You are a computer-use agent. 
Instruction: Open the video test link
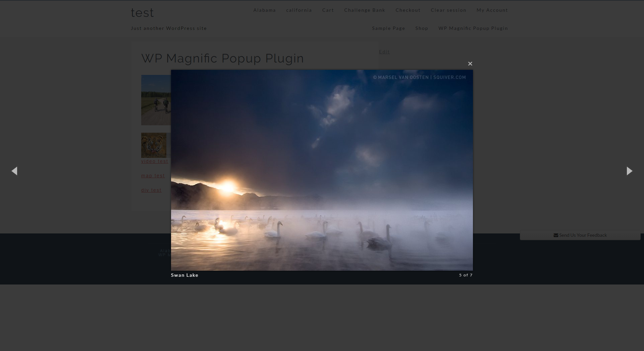point(155,161)
